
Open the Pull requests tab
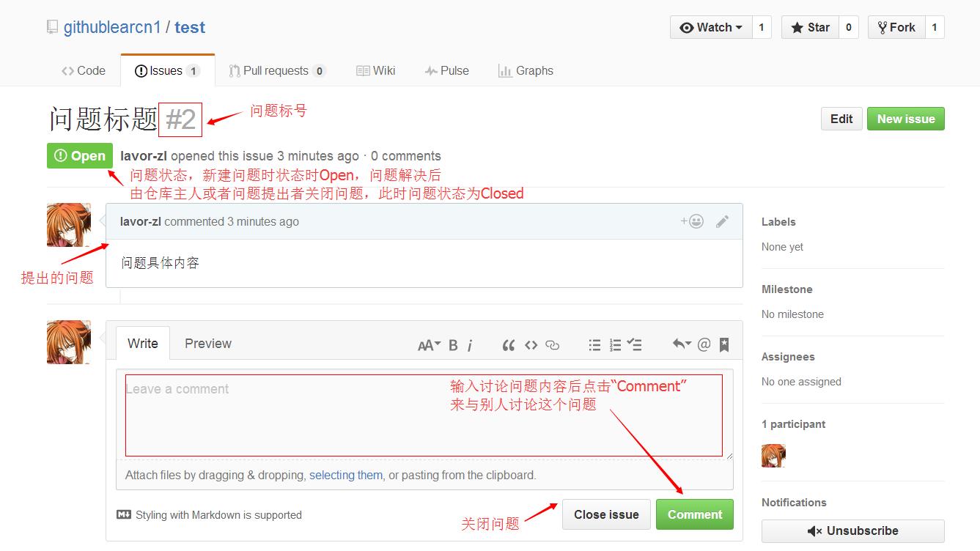(277, 70)
